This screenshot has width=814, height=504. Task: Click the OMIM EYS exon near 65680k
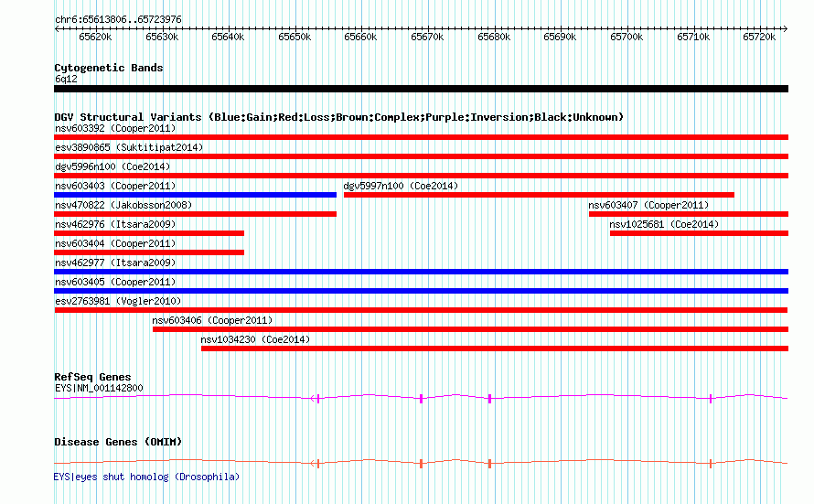click(x=489, y=464)
